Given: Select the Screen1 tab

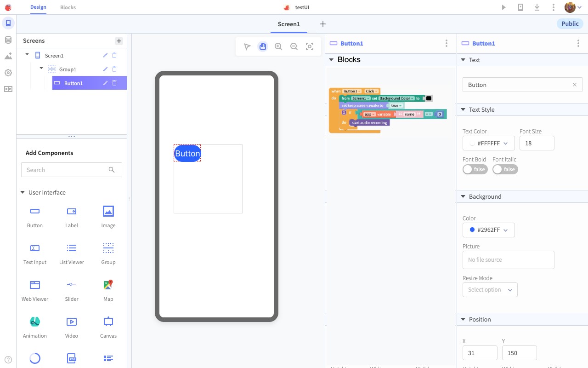Looking at the screenshot, I should coord(289,24).
